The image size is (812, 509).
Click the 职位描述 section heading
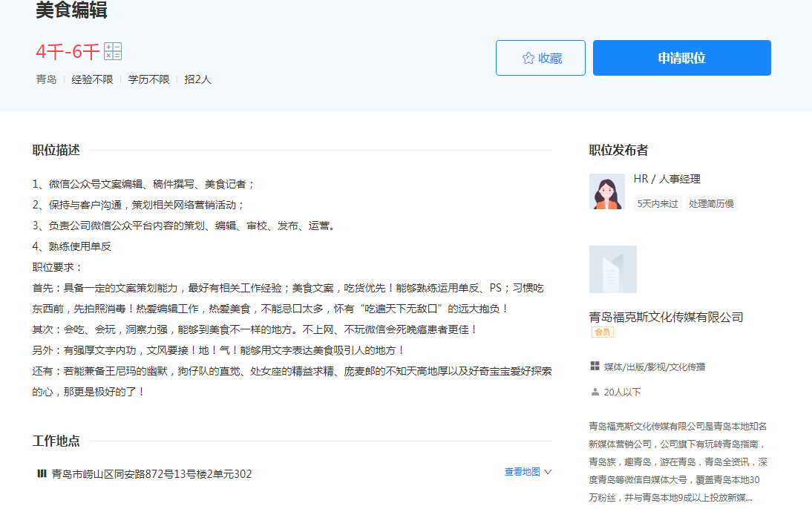56,150
